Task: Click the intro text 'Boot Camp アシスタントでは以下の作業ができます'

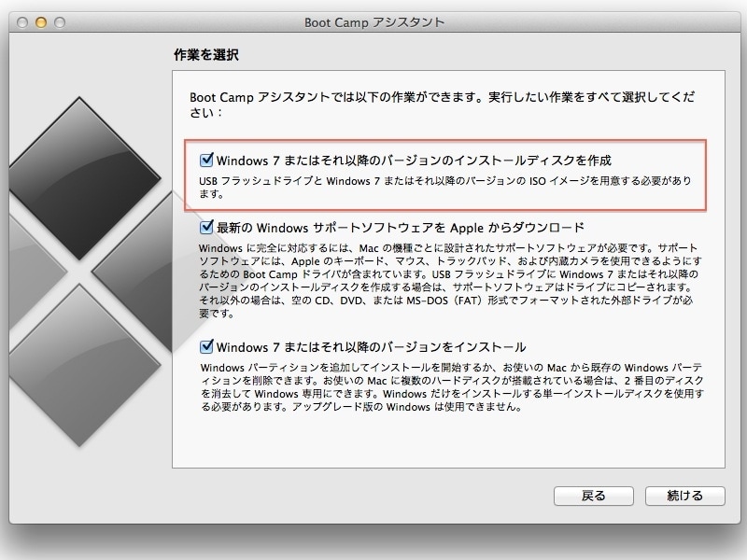Action: pos(442,105)
